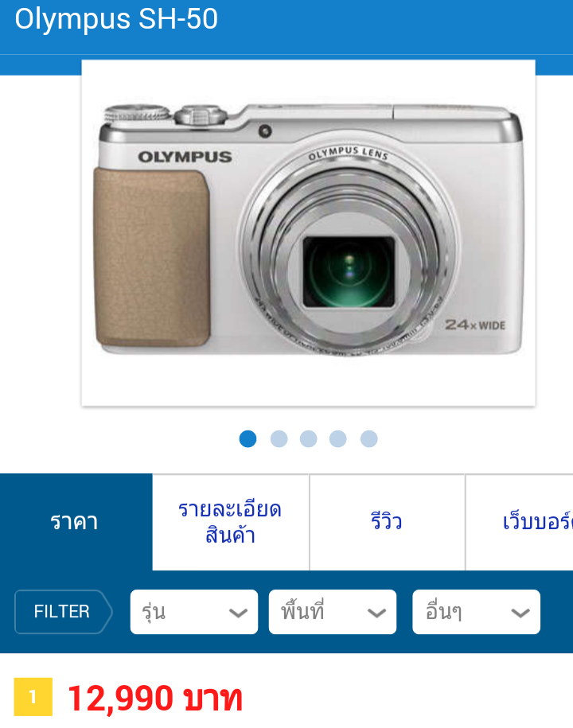
Task: Click the FILTER tag button
Action: 64,612
